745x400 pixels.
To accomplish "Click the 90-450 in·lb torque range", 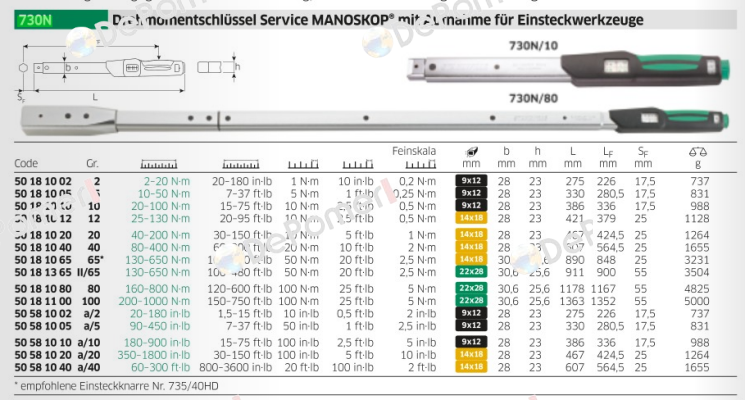I will click(160, 326).
